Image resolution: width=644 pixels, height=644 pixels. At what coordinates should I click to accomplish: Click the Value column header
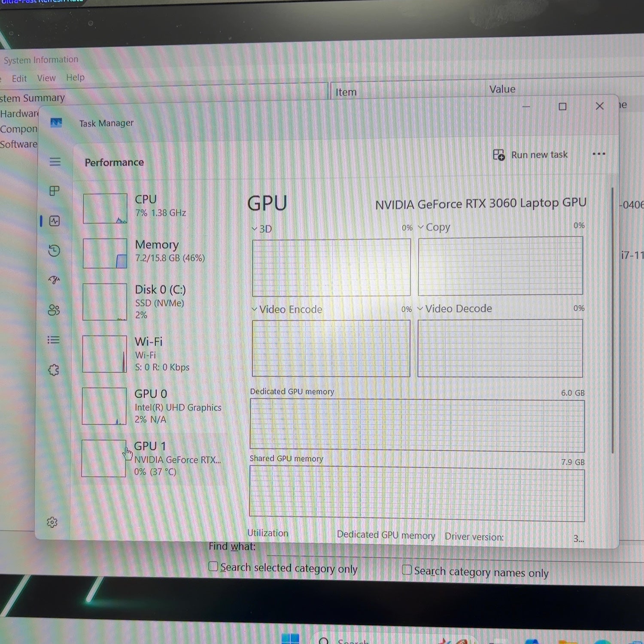[x=502, y=89]
